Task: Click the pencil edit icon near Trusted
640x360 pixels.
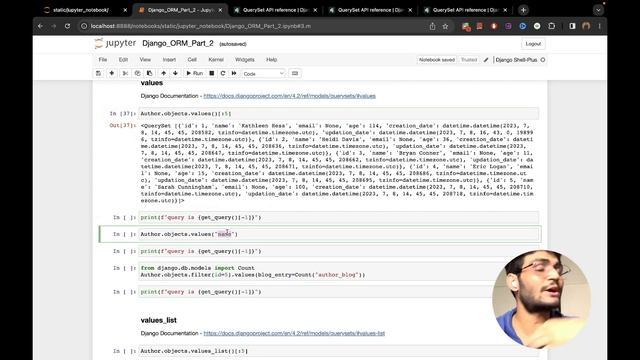Action: pyautogui.click(x=486, y=60)
